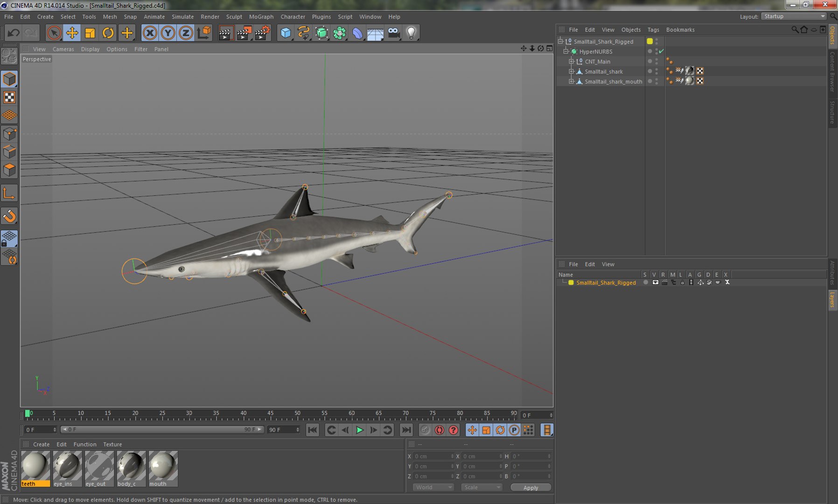Switch to Model mode in left palette

9,79
